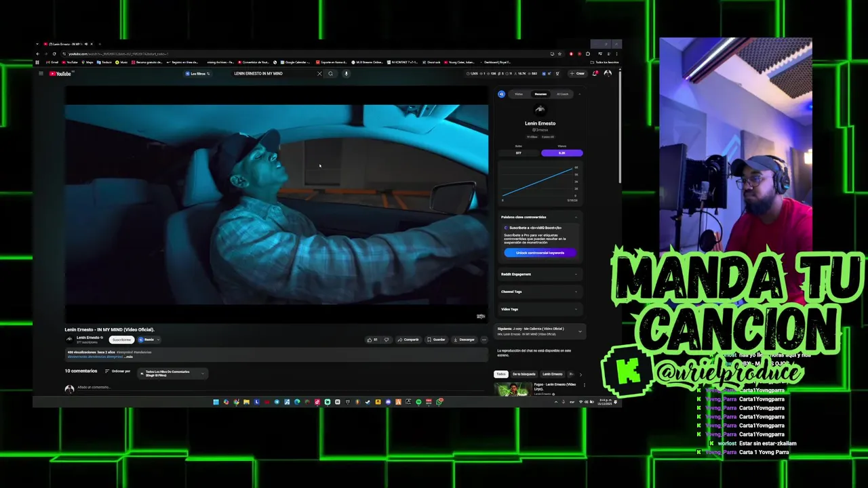Click the Descargar download button

[x=465, y=340]
